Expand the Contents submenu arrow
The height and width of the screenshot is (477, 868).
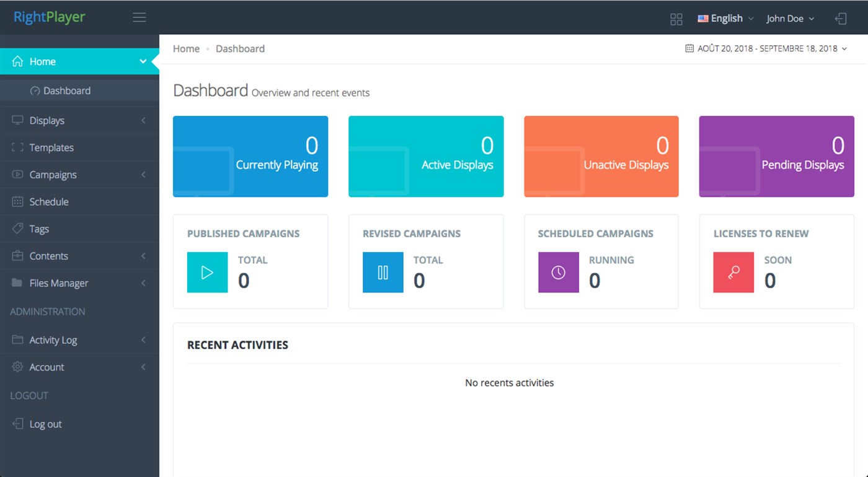[x=143, y=256]
